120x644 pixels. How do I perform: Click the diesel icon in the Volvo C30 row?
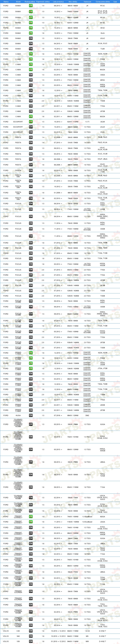point(31,631)
